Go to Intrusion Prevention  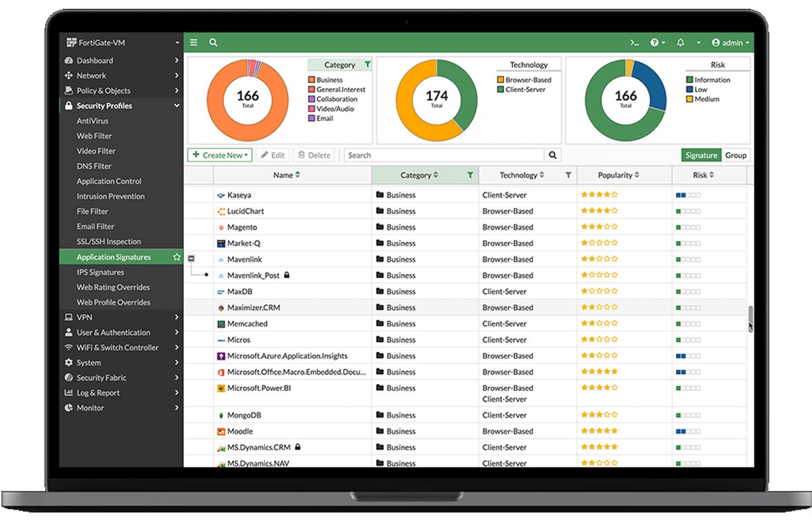coord(110,196)
